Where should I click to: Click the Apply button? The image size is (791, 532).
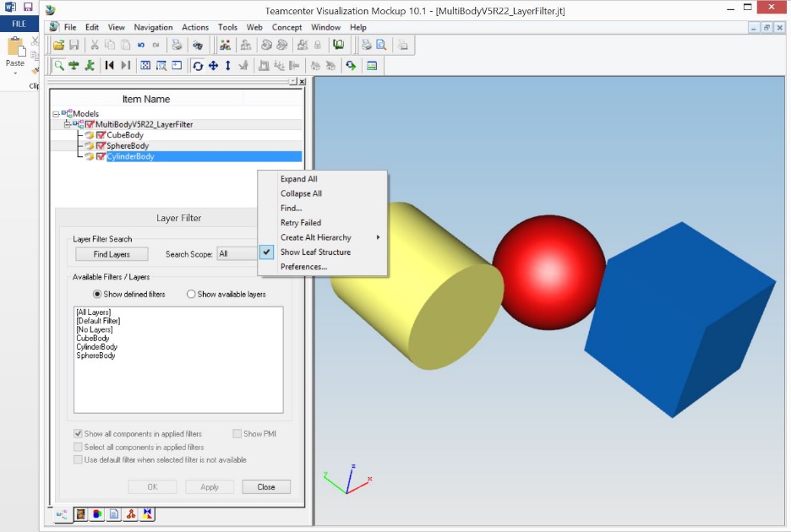210,487
